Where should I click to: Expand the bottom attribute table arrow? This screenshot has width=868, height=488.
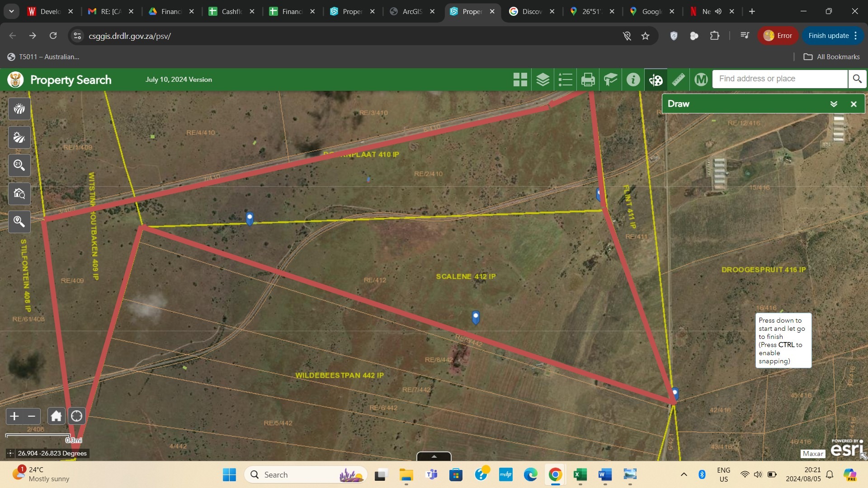point(434,456)
